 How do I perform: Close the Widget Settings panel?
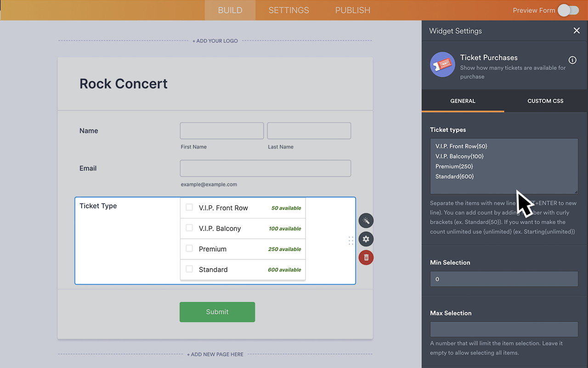point(577,30)
